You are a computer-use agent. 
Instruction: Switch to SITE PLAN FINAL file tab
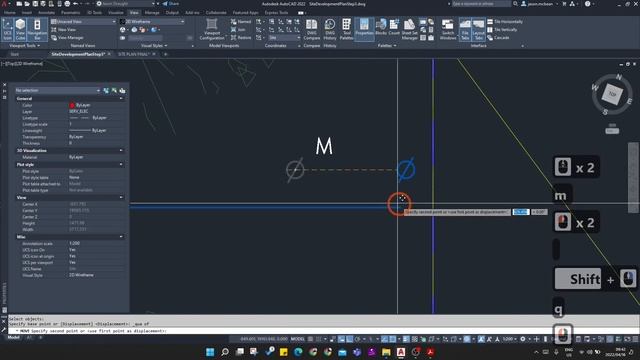click(x=133, y=54)
